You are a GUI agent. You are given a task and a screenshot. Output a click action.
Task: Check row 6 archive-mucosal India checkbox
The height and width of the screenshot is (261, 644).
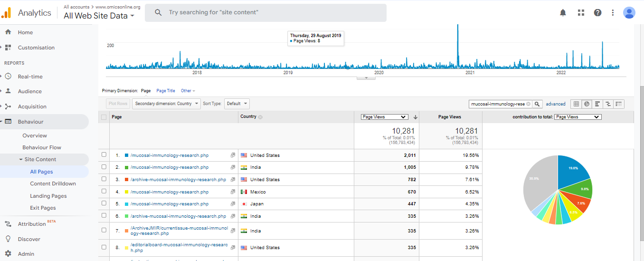[x=104, y=216]
